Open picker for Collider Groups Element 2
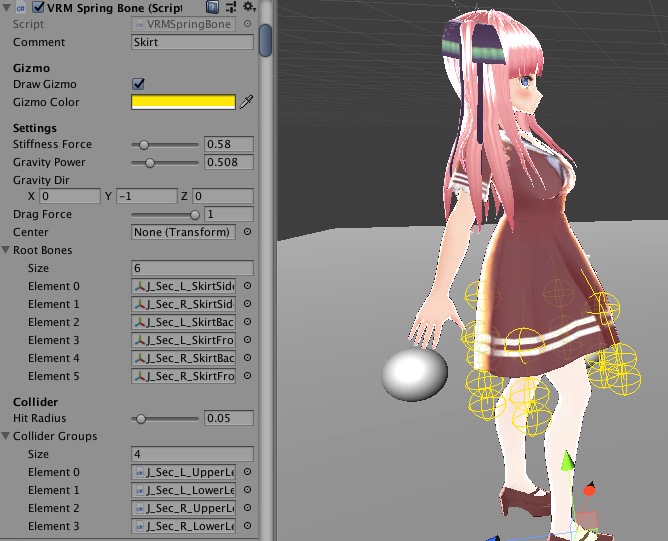This screenshot has width=668, height=541. (x=248, y=508)
